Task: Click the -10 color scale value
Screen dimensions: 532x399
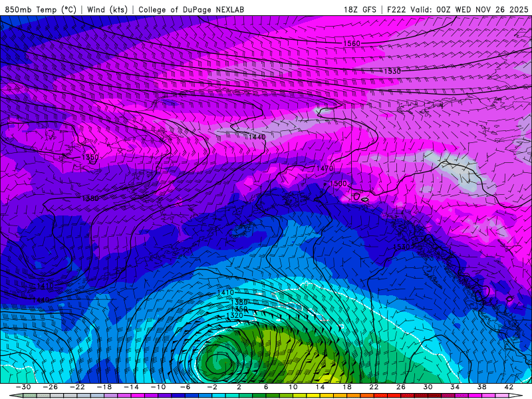Action: point(158,387)
